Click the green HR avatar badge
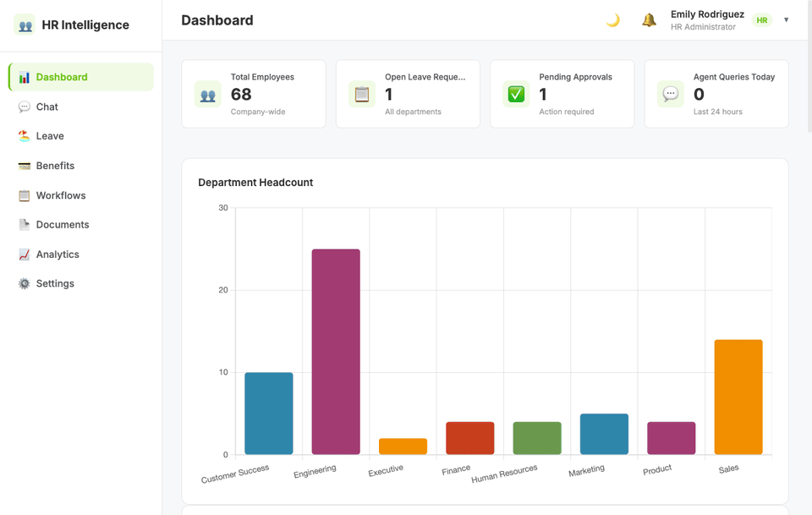Screen dimensions: 812x515 point(762,20)
